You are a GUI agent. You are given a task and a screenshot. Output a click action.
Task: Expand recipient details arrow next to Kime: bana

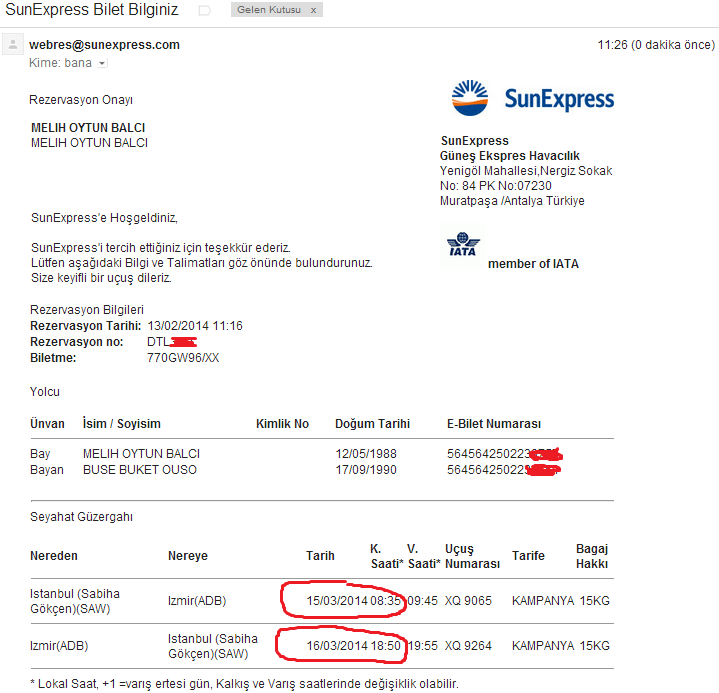(102, 63)
